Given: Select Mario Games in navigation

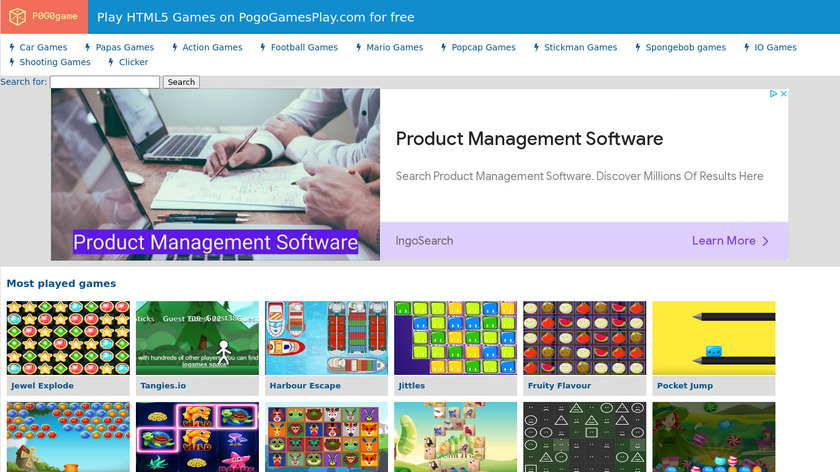Looking at the screenshot, I should tap(394, 47).
